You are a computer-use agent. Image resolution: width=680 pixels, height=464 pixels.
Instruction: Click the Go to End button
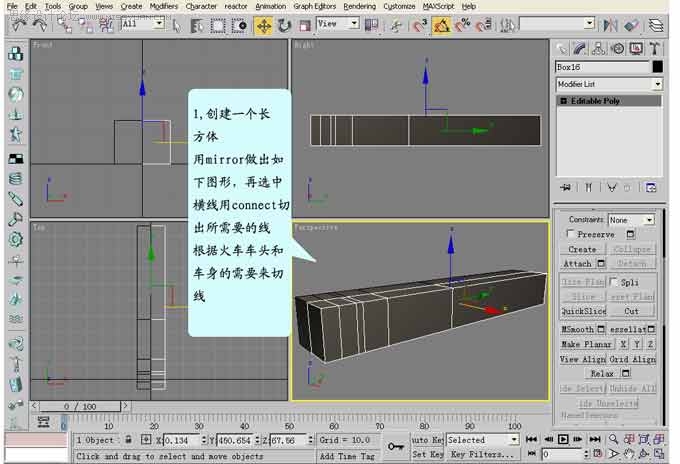coord(595,439)
